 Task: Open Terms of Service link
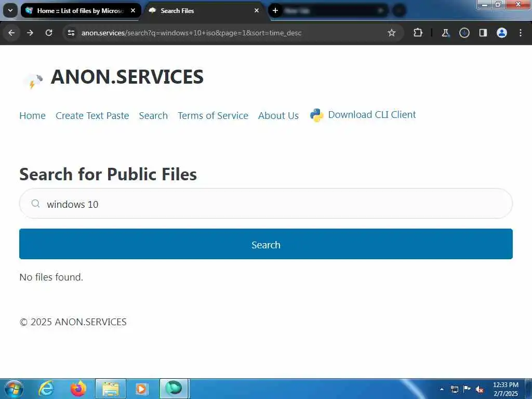click(x=213, y=116)
